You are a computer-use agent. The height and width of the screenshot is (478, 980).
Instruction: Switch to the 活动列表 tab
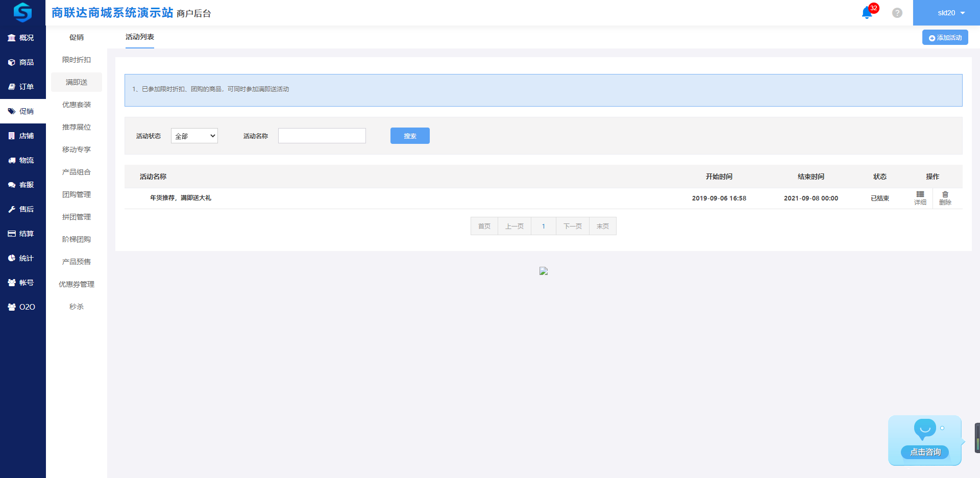(140, 37)
